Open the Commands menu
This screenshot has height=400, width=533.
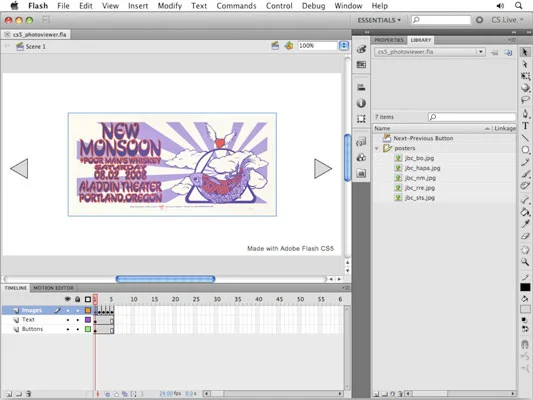(236, 6)
